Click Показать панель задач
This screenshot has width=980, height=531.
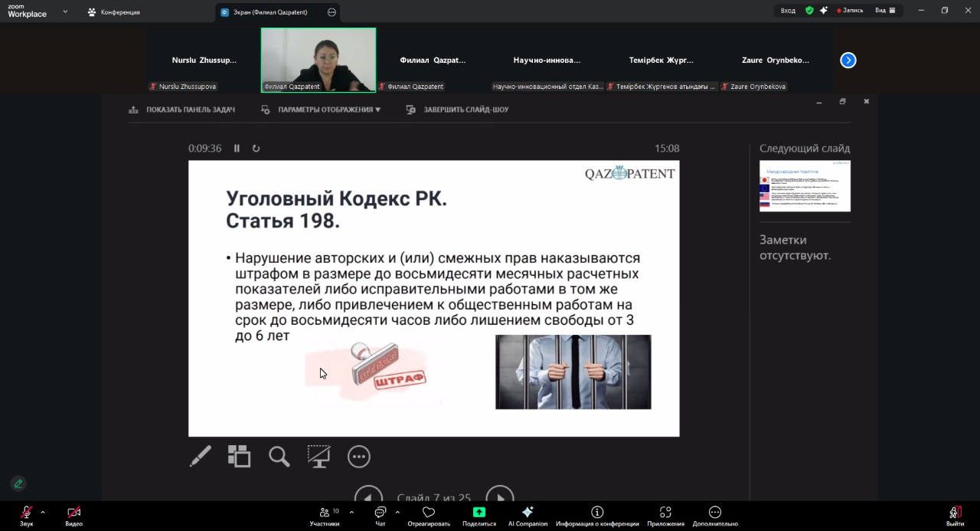182,110
